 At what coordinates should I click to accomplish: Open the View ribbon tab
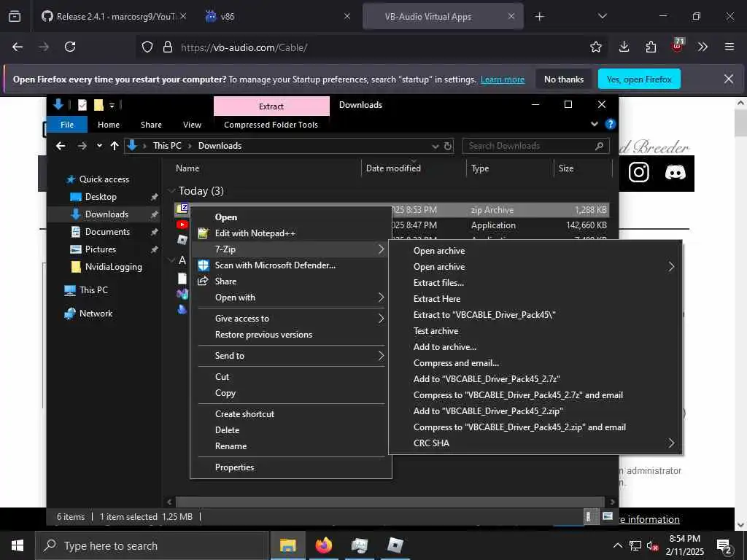pos(192,125)
